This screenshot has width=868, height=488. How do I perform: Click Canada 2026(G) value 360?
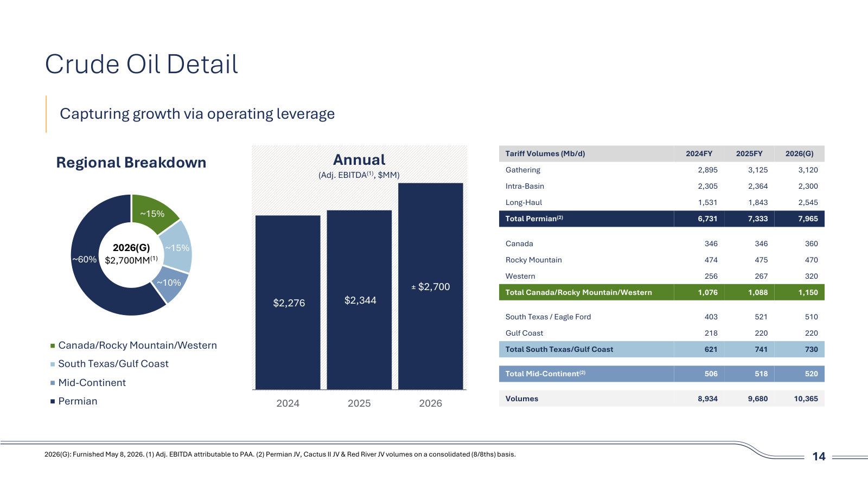point(811,243)
